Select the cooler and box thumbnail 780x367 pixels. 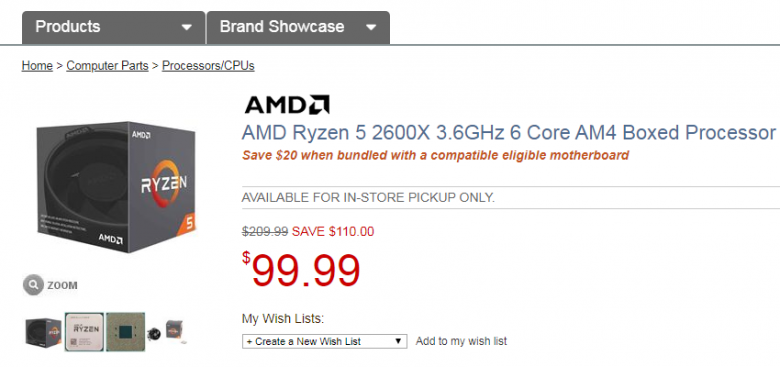(167, 332)
